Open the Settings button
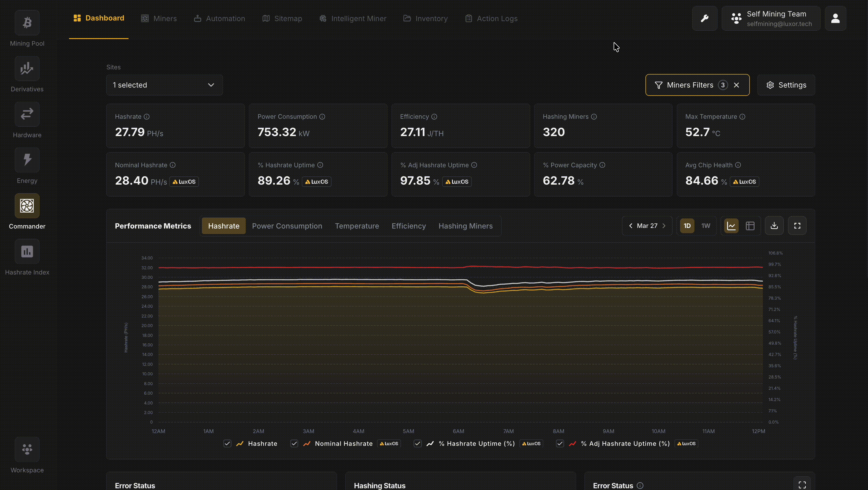Screen dimensions: 868x490 point(786,85)
